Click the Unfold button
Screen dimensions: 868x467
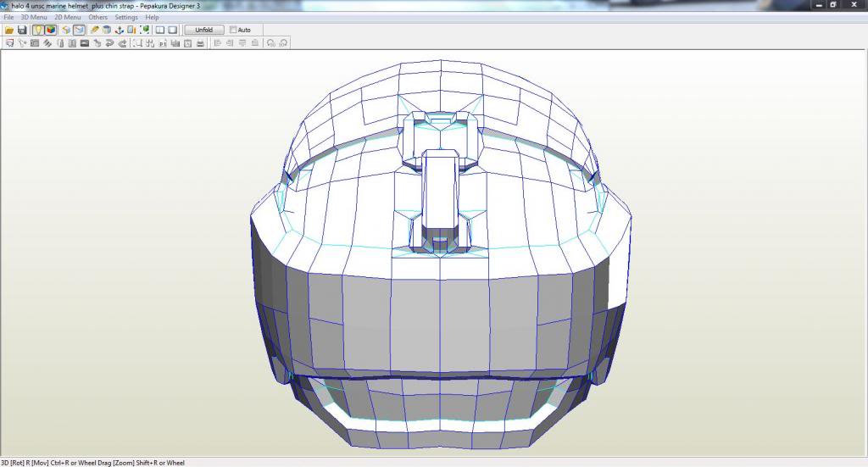point(203,30)
